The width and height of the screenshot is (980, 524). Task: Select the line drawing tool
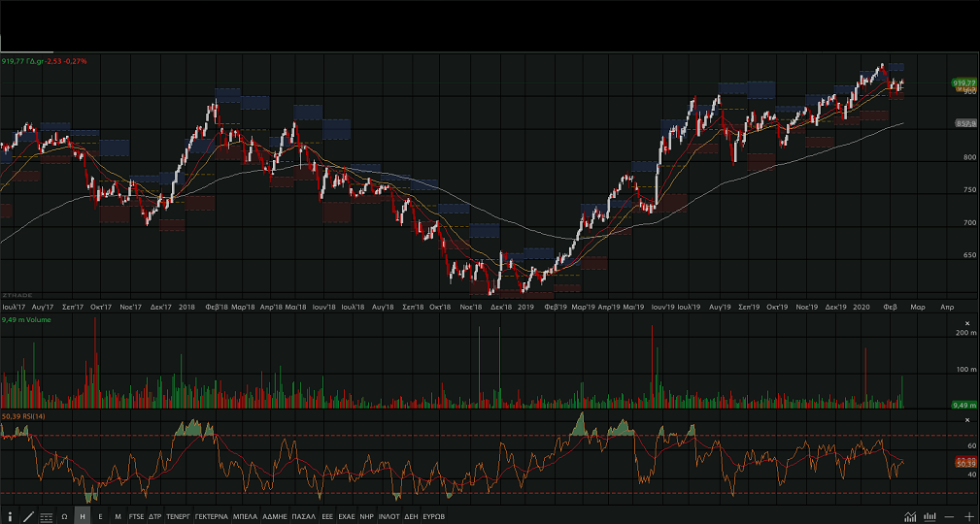click(28, 516)
